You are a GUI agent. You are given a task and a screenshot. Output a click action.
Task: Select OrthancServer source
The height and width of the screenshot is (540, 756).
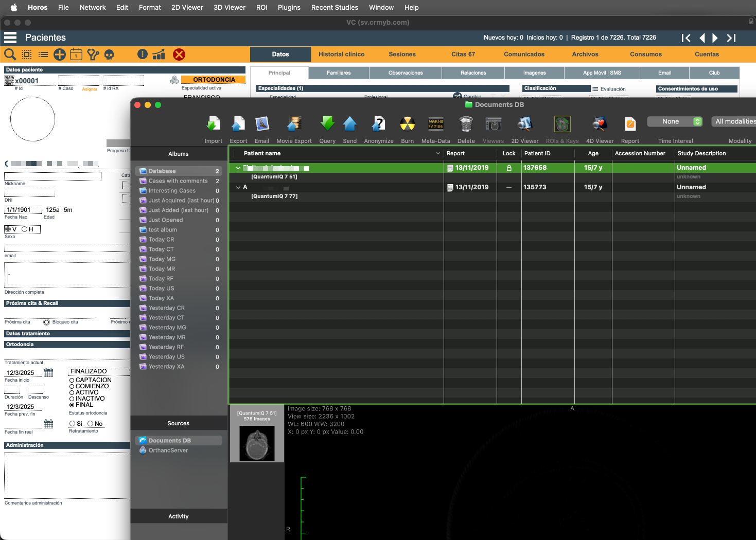pos(168,451)
